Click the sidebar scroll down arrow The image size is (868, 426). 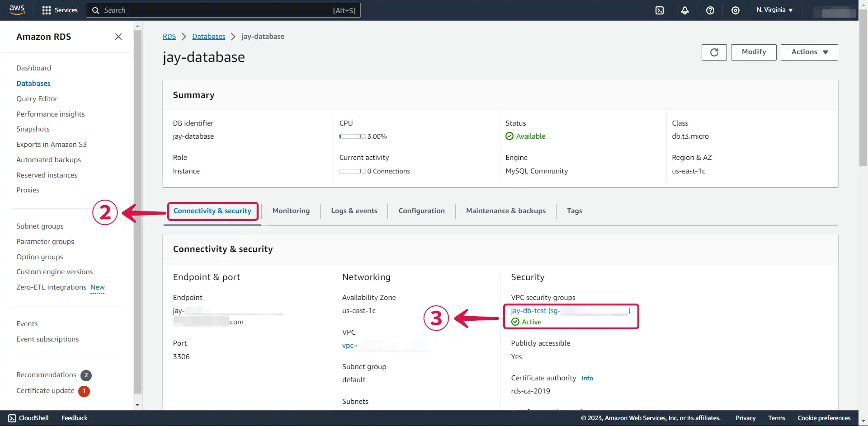click(137, 405)
